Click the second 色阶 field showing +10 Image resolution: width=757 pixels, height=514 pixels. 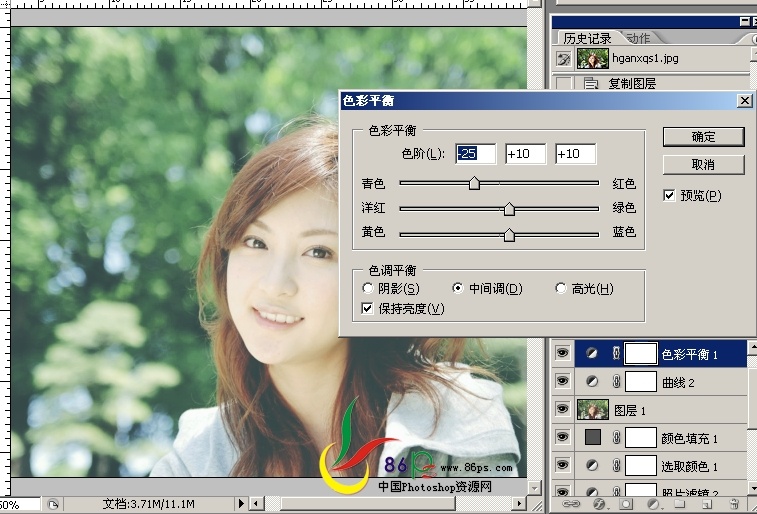[525, 154]
